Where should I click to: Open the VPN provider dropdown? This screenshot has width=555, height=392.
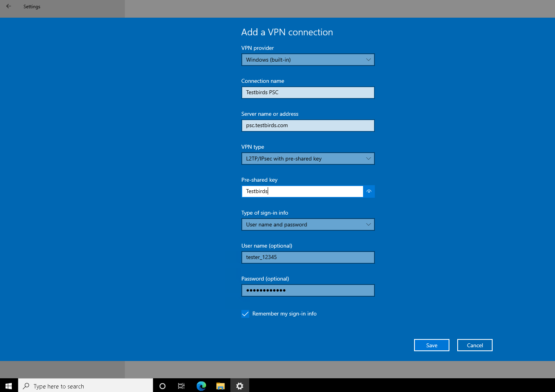click(x=308, y=60)
